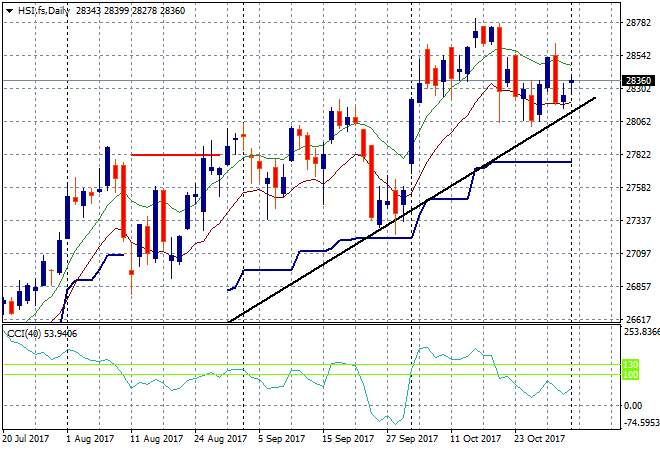Click the 28062 price axis label

point(638,122)
